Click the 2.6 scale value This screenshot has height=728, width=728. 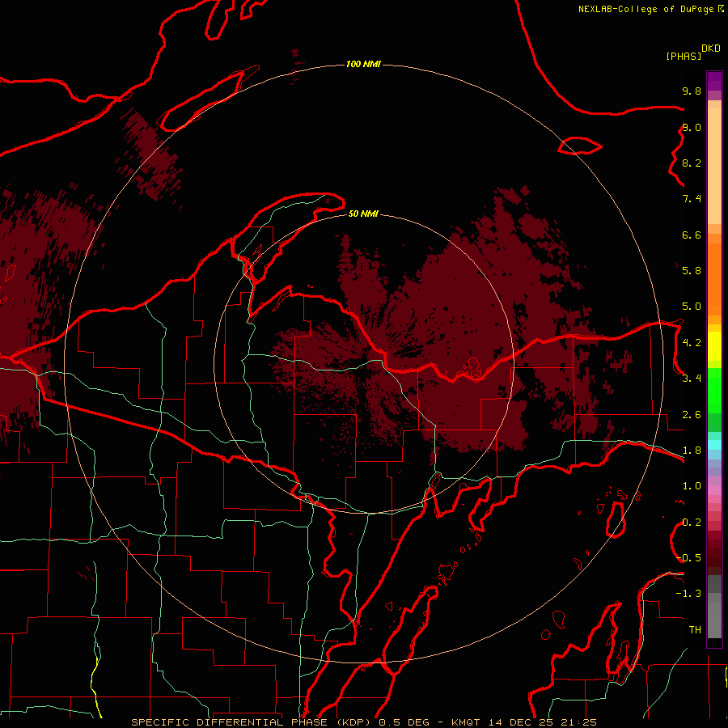click(x=692, y=414)
